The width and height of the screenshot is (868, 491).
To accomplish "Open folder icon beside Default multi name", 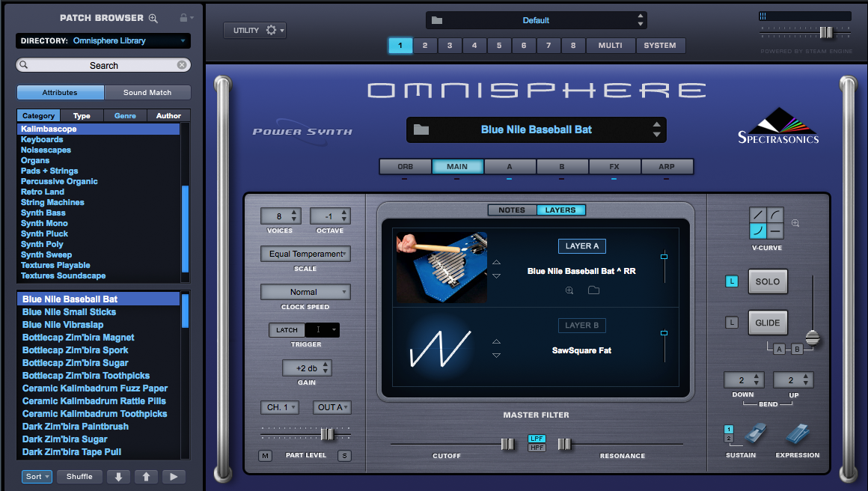I will click(437, 20).
